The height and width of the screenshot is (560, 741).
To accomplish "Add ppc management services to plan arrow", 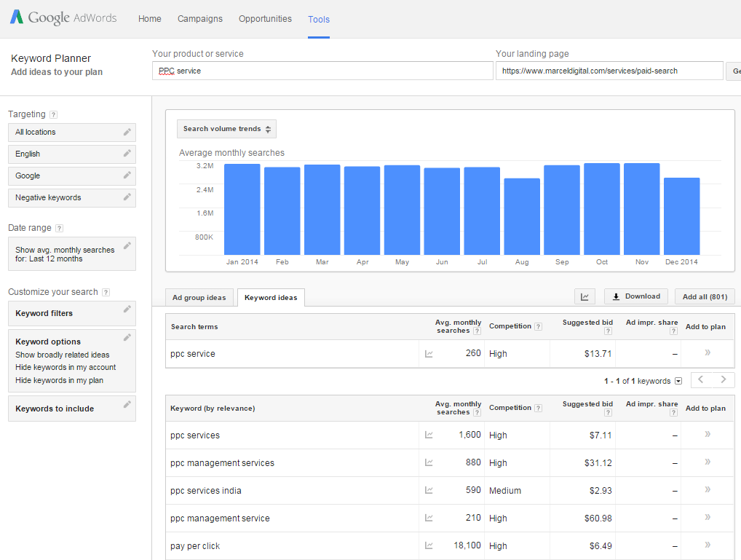I will (x=707, y=462).
